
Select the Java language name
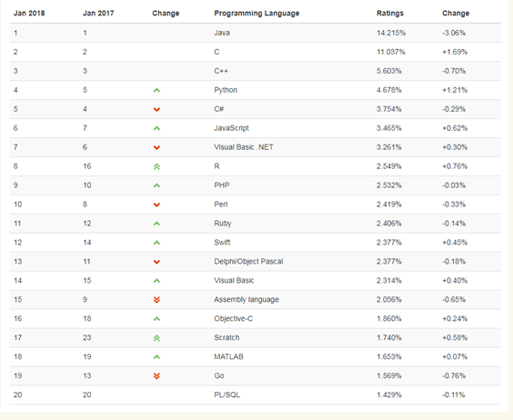222,33
